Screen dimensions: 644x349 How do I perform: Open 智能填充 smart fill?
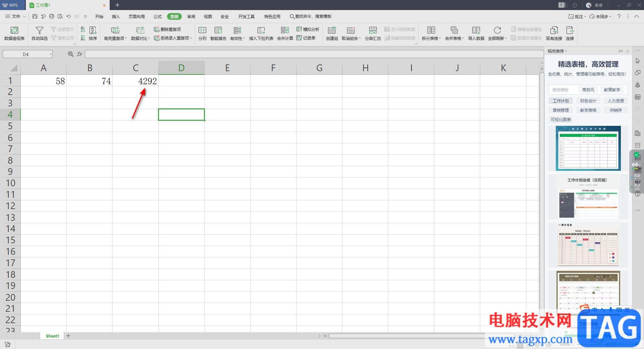[218, 34]
